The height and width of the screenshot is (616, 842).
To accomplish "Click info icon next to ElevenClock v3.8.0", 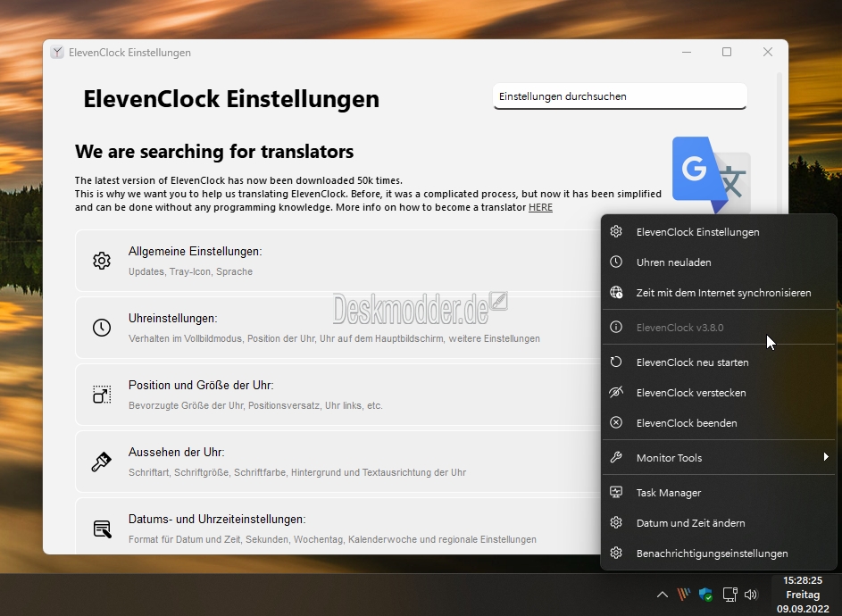I will pyautogui.click(x=616, y=327).
